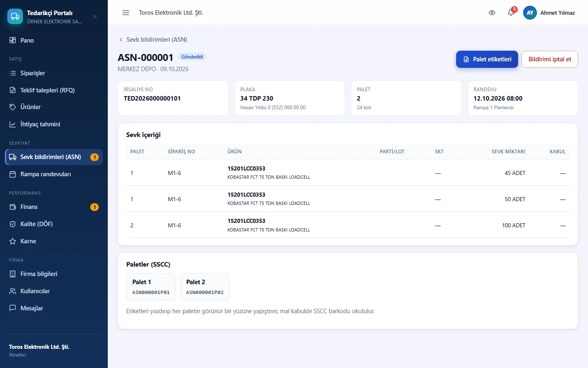Open Pano dashboard icon
Image resolution: width=588 pixels, height=368 pixels.
point(13,40)
